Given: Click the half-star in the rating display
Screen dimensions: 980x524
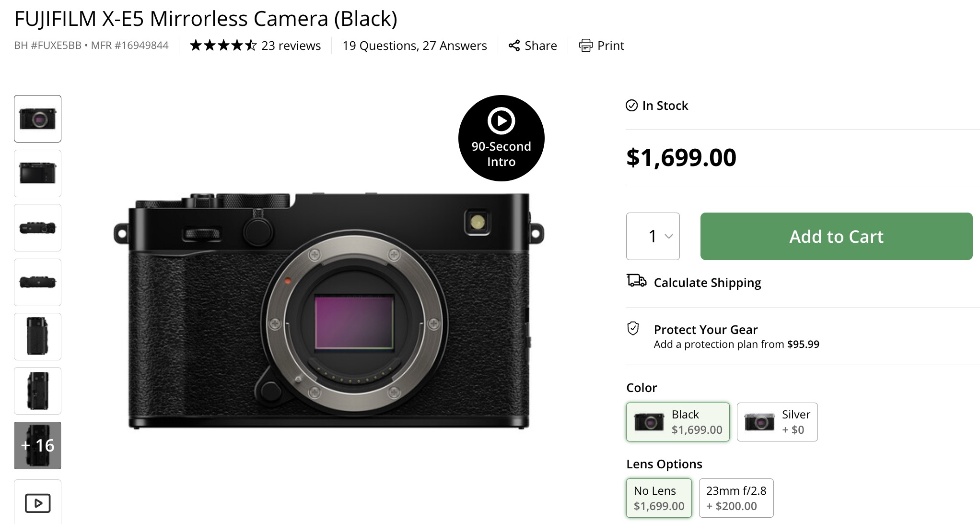Looking at the screenshot, I should point(251,45).
